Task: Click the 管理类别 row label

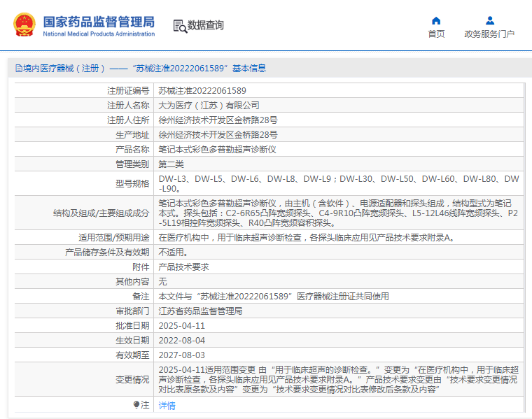Action: [x=132, y=164]
